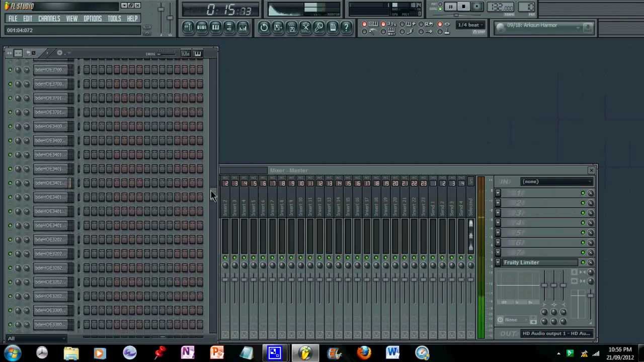
Task: Disable effect slot 7 green LED in mixer
Action: pyautogui.click(x=583, y=252)
